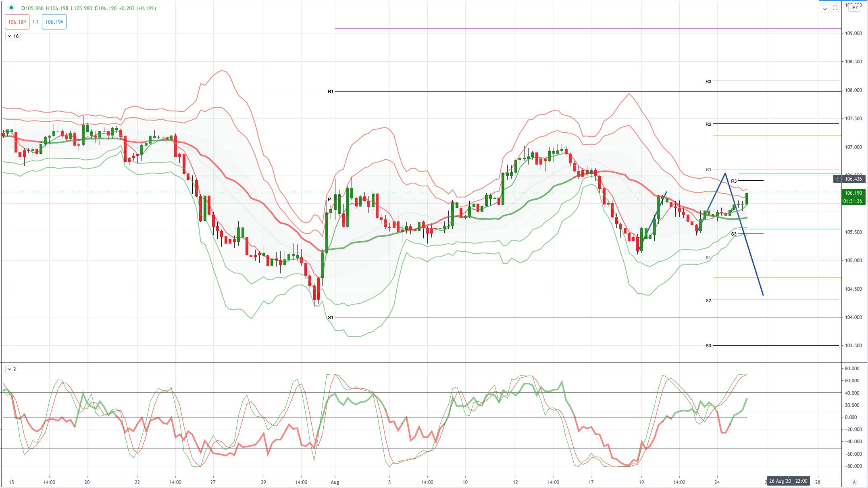The width and height of the screenshot is (868, 488).
Task: Select the magenta horizontal line near 109.000
Action: pyautogui.click(x=588, y=29)
